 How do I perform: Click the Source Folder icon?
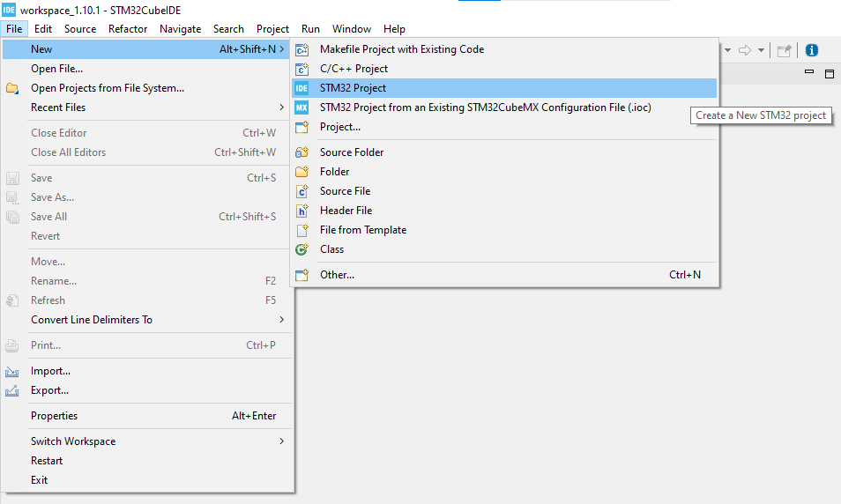click(x=302, y=152)
